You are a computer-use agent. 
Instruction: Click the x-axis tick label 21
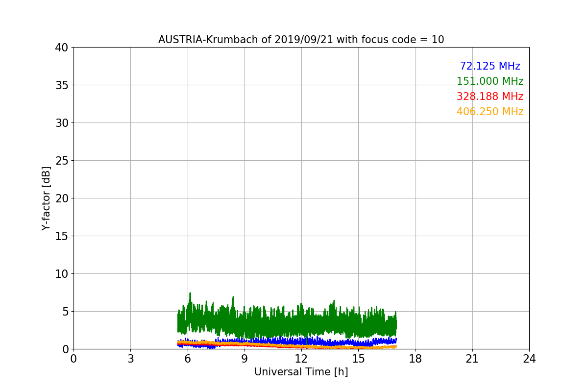pyautogui.click(x=472, y=359)
